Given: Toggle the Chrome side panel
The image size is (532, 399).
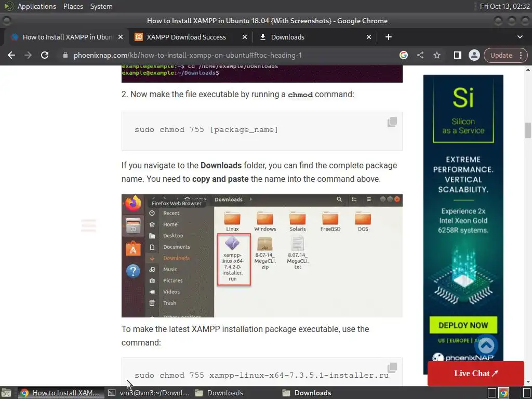Looking at the screenshot, I should click(457, 55).
